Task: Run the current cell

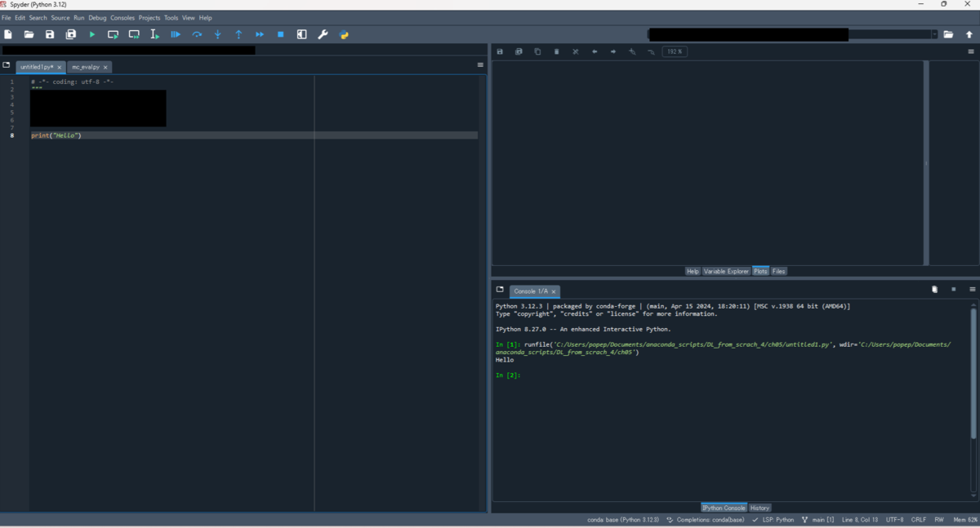Action: 113,34
